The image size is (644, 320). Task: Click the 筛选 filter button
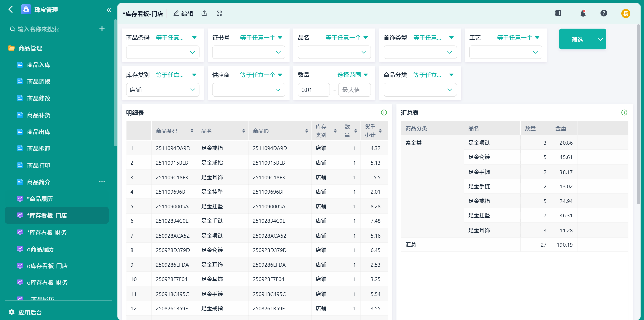pyautogui.click(x=577, y=39)
